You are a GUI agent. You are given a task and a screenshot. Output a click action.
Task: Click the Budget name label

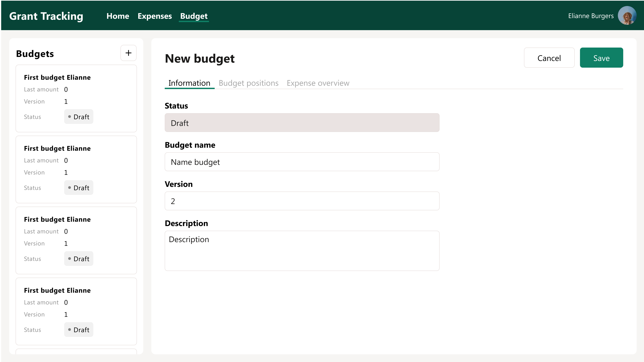point(190,145)
